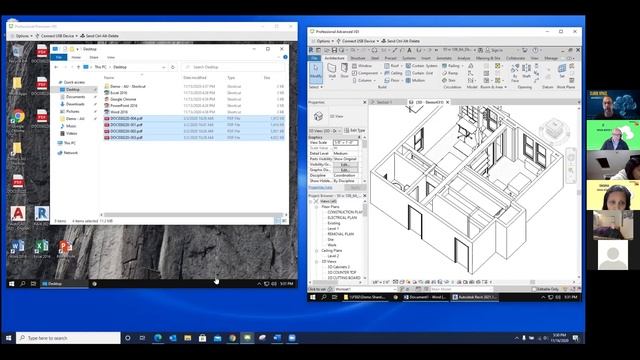Open PowerPoint 2016 desktop shortcut
Screen dimensions: 640x360
65,249
